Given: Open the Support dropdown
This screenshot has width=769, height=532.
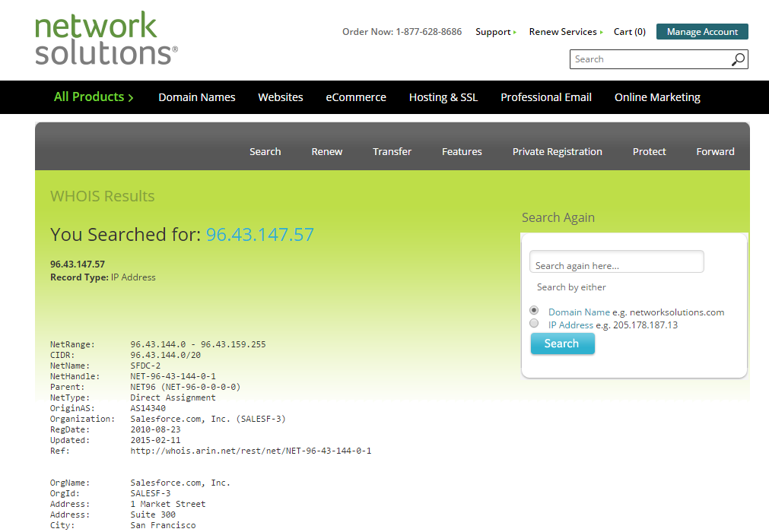Looking at the screenshot, I should tap(495, 32).
